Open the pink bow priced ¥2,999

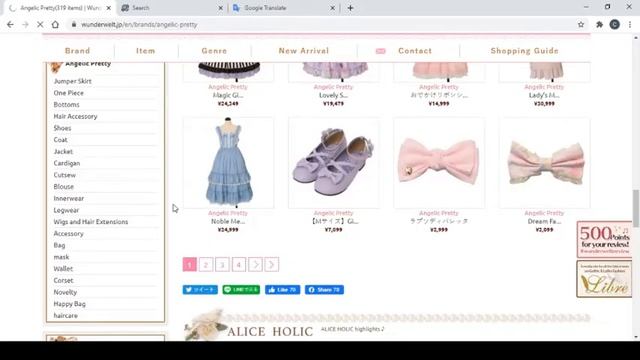439,162
